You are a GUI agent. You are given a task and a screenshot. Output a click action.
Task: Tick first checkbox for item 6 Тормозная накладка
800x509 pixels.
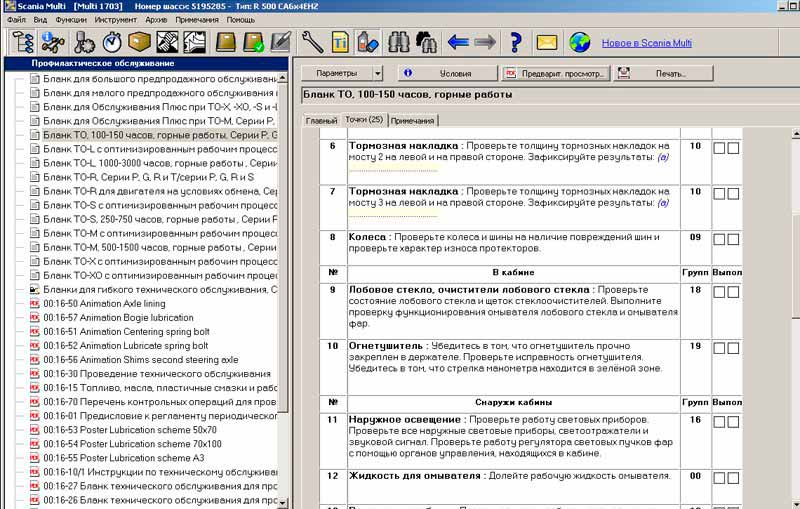tap(719, 148)
